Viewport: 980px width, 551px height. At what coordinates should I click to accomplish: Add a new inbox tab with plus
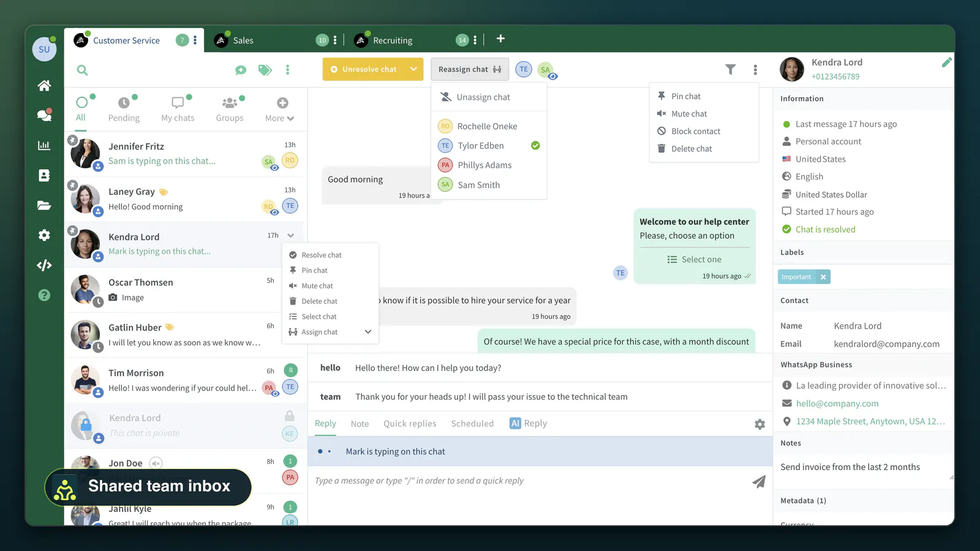point(500,39)
